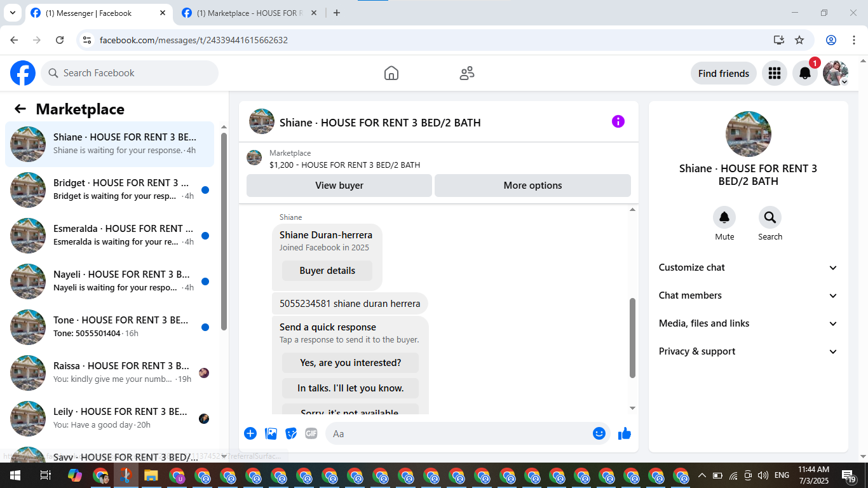The width and height of the screenshot is (868, 488).
Task: Choose a sticker icon in composer
Action: (291, 433)
